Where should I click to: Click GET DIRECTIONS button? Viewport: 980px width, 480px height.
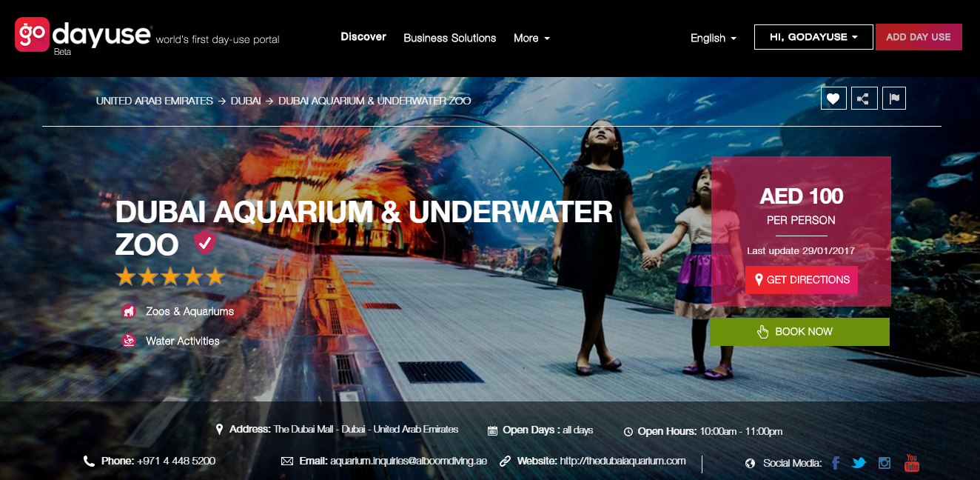click(x=802, y=280)
